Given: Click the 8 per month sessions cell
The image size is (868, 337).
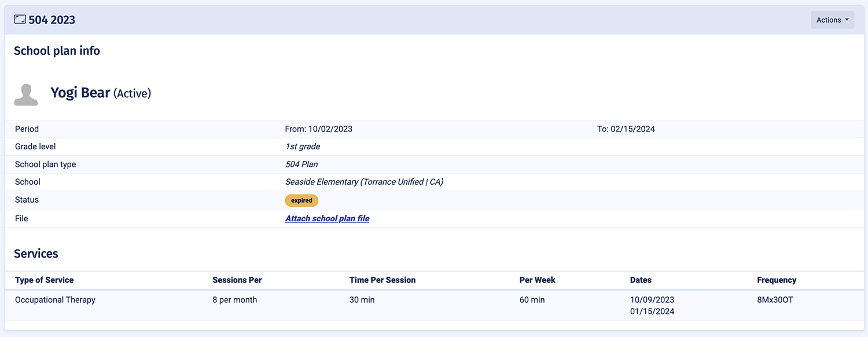Looking at the screenshot, I should [235, 300].
